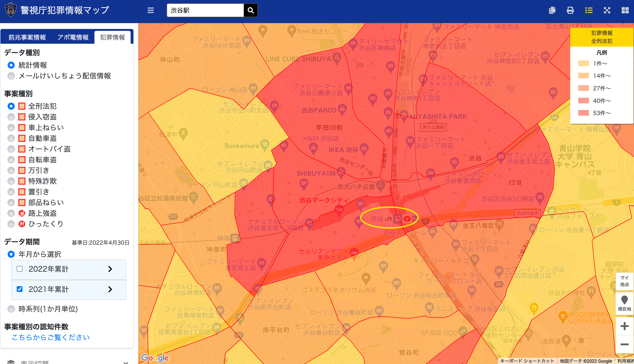Click the 宇田川町 district label on map
The image size is (634, 364).
click(329, 128)
